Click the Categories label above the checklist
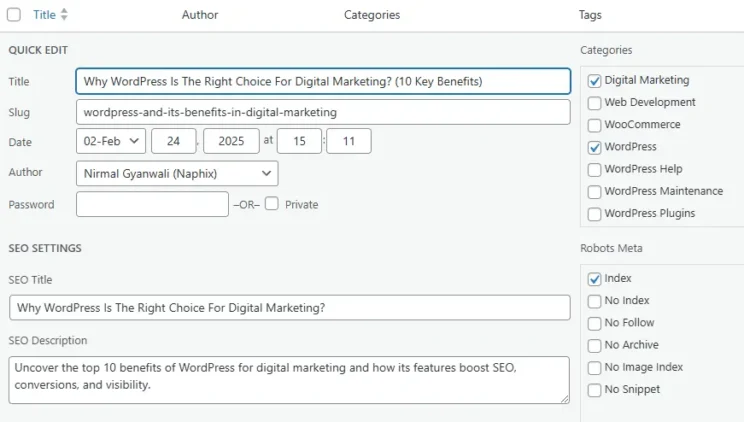The image size is (744, 422). pos(606,50)
